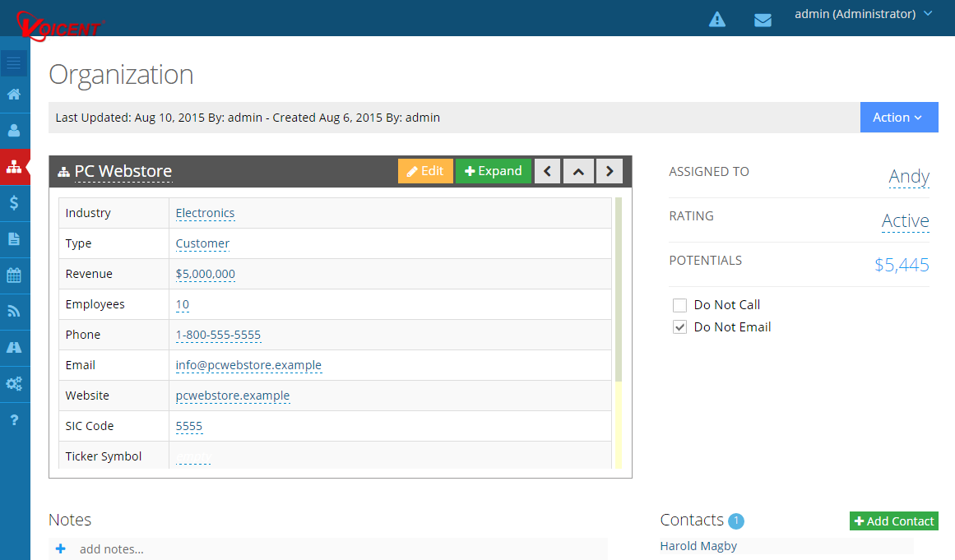
Task: Open the Settings gears icon in sidebar
Action: [15, 383]
